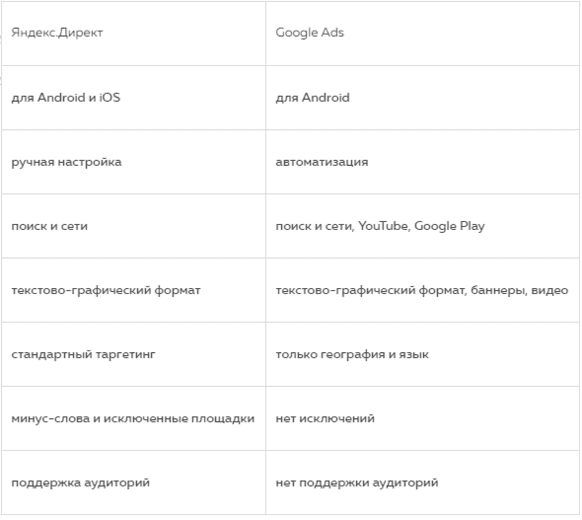Click the 'ручная настройка' cell

pos(134,162)
